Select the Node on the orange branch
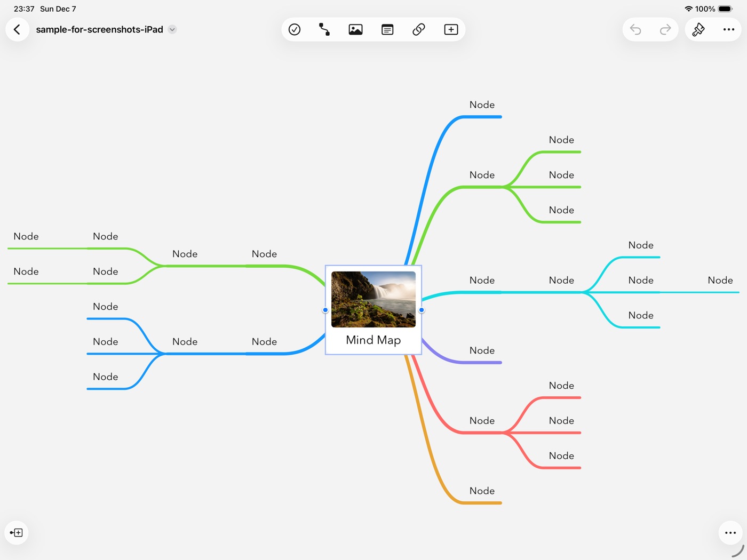The width and height of the screenshot is (747, 560). coord(482,491)
